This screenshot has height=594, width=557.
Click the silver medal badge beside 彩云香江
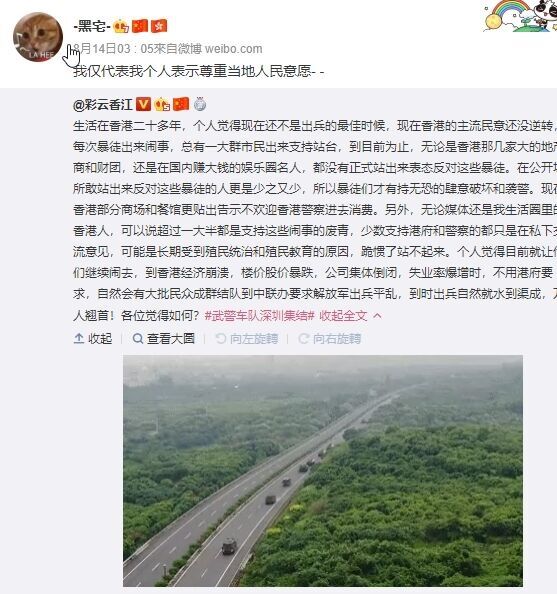click(200, 104)
